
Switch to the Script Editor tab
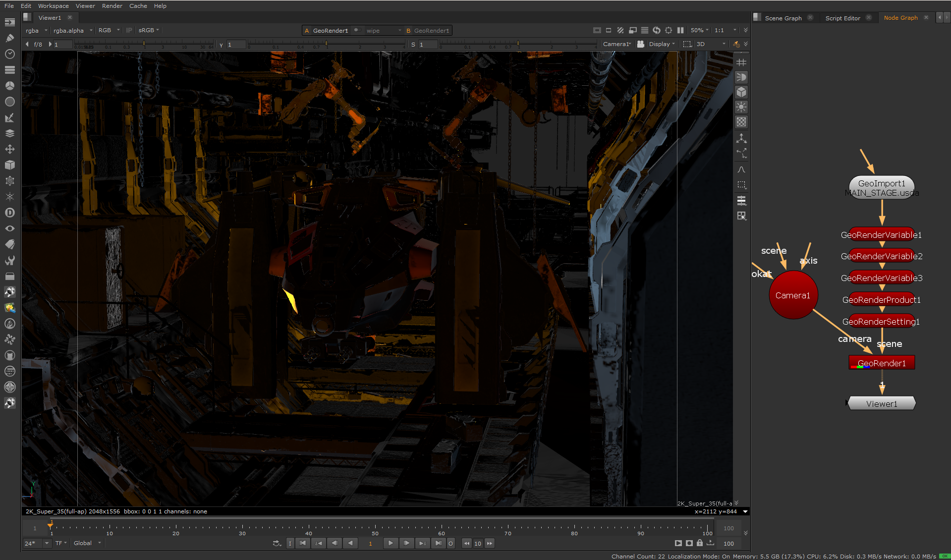(842, 18)
